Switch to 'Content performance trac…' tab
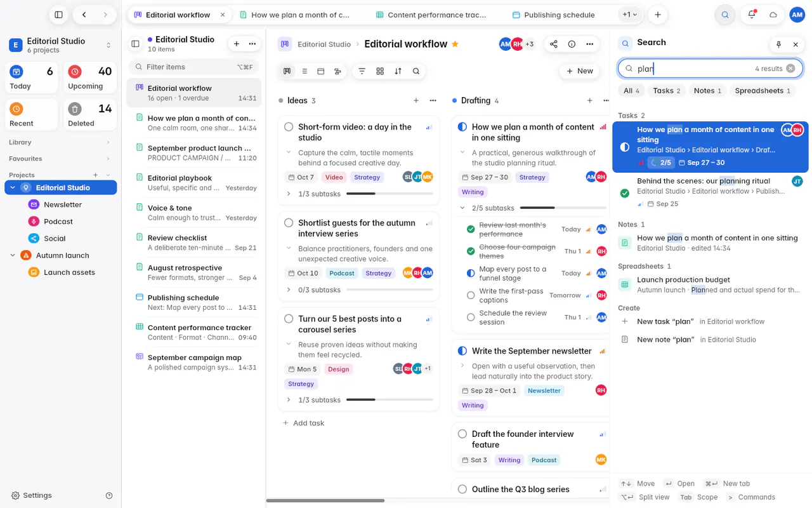The image size is (812, 508). coord(431,15)
